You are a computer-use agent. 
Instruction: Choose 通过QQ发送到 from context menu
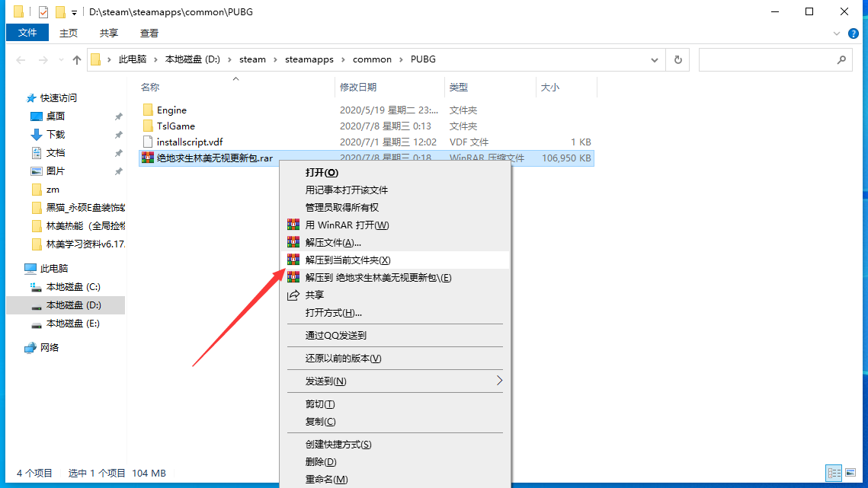[x=396, y=335]
